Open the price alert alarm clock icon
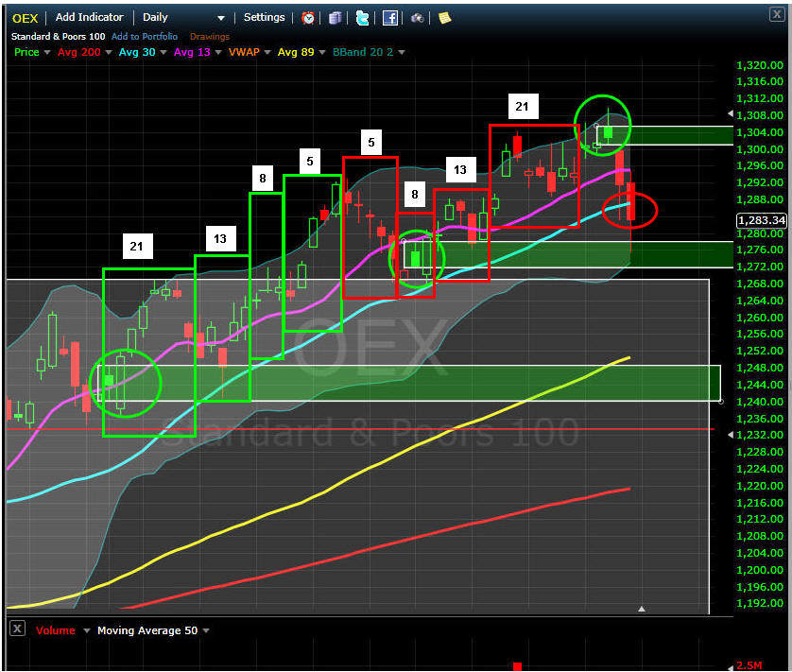Image resolution: width=792 pixels, height=672 pixels. (307, 18)
